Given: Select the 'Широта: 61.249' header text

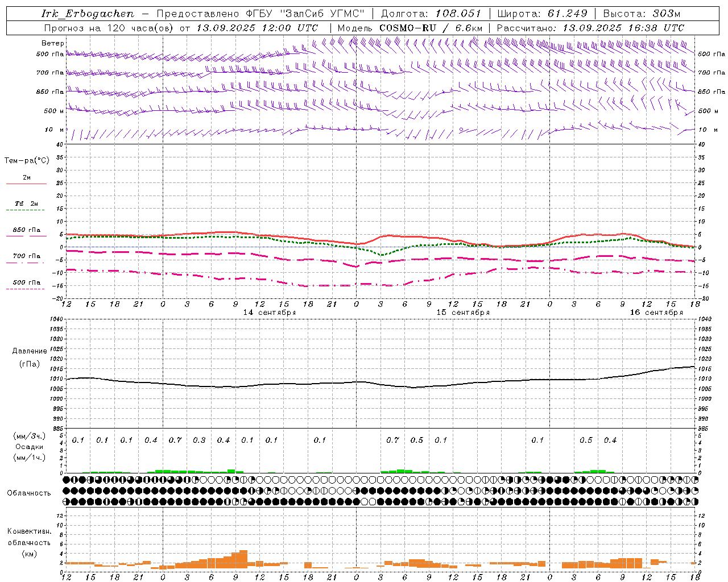Looking at the screenshot, I should 542,14.
